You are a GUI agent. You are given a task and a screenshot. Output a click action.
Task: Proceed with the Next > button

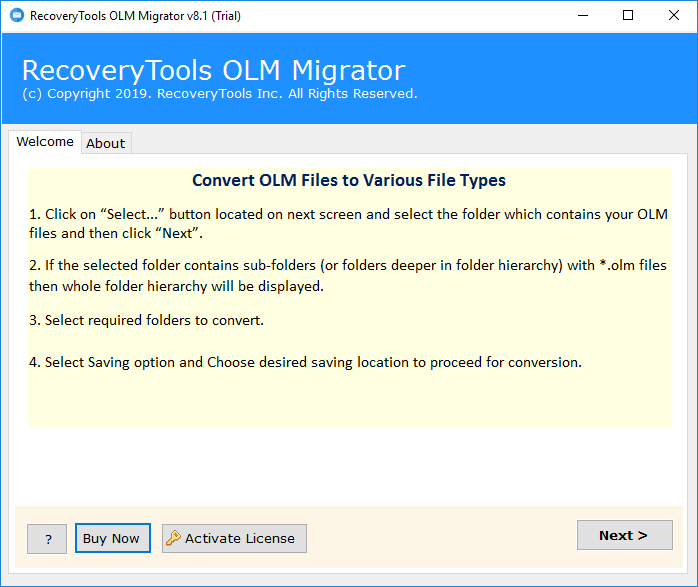[x=625, y=535]
